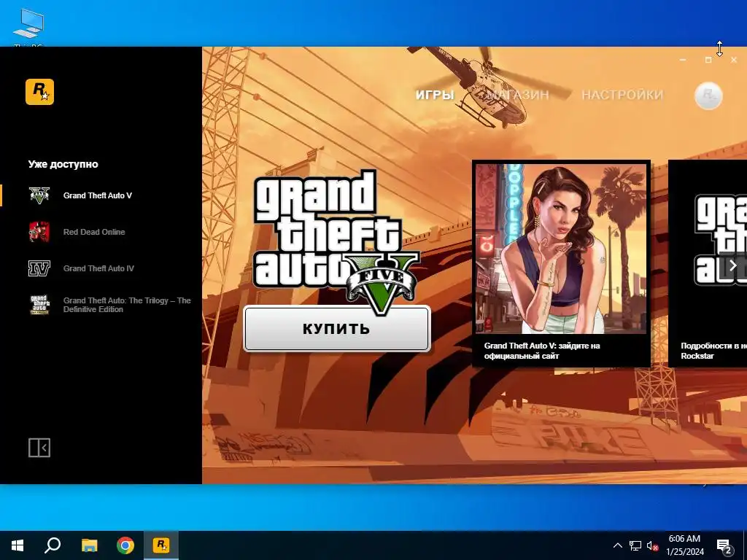The height and width of the screenshot is (560, 747).
Task: Switch to the ИГРЫ tab
Action: pyautogui.click(x=435, y=95)
